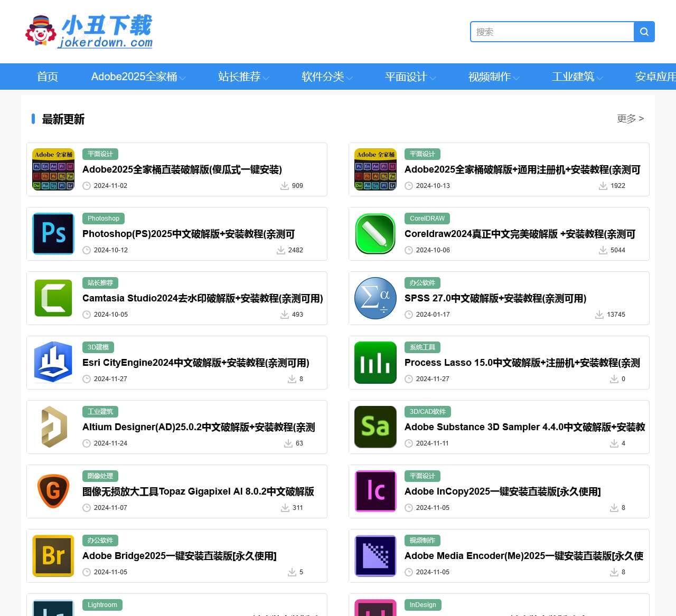Open the Camtasia Studio green icon
The image size is (676, 616).
53,298
